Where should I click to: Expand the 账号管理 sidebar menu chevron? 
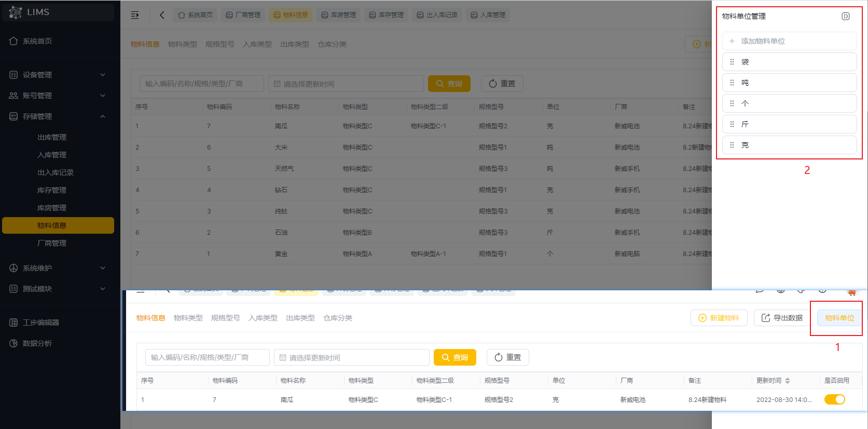coord(103,96)
